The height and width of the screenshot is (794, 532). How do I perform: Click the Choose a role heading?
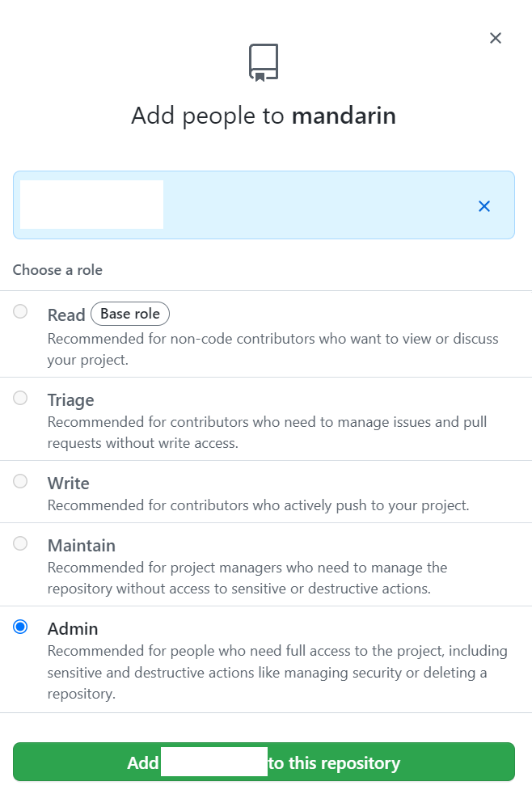(57, 270)
